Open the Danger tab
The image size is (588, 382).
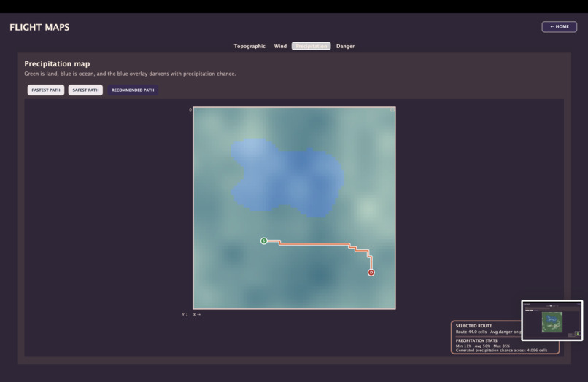[x=345, y=46]
